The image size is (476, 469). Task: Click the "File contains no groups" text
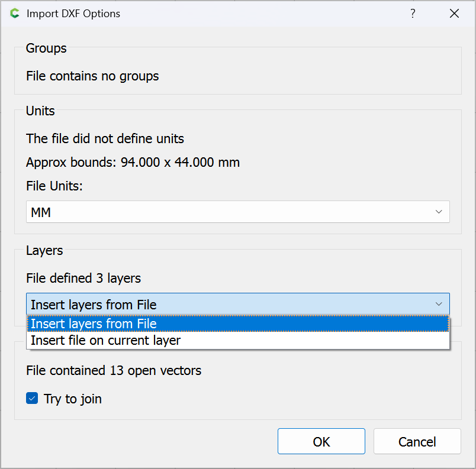click(x=92, y=76)
